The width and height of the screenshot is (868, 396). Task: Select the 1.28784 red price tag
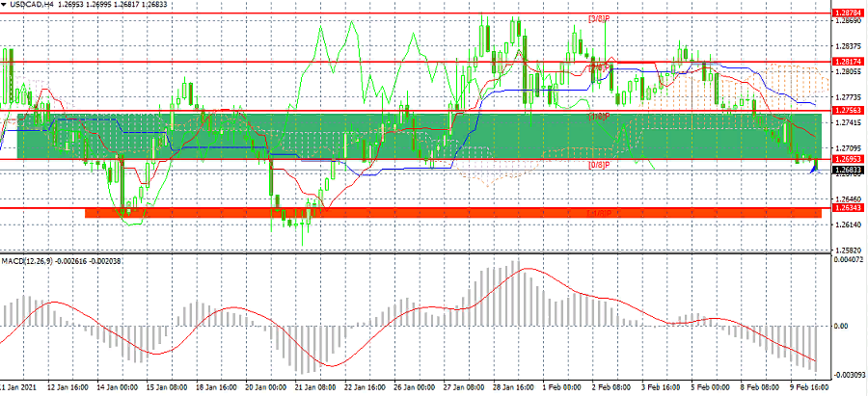[846, 13]
